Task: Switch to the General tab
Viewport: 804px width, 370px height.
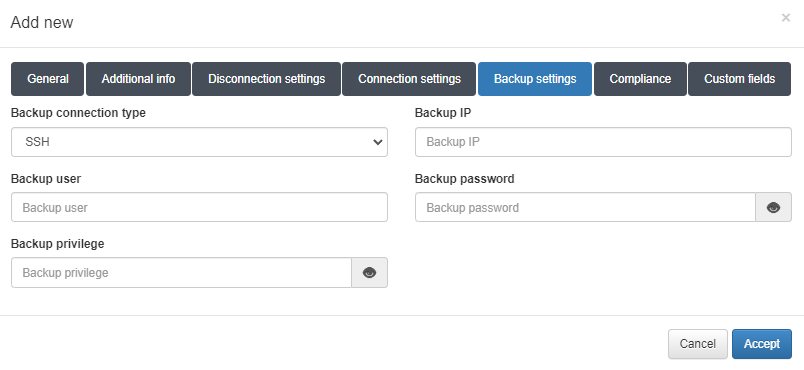Action: click(47, 79)
